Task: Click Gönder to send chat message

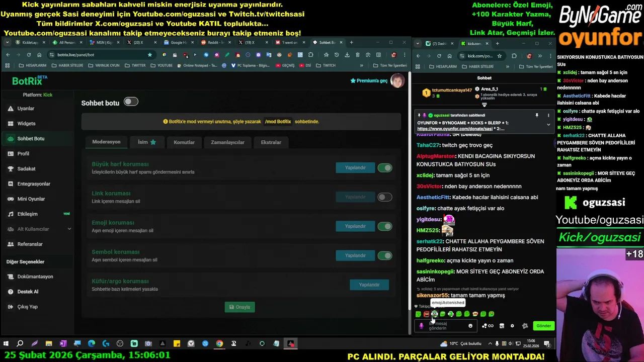Action: (543, 326)
